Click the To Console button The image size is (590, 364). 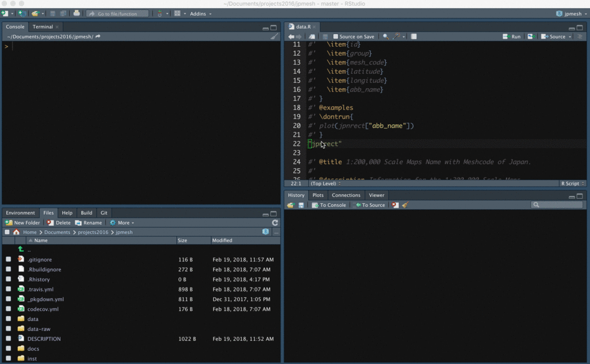pos(329,205)
